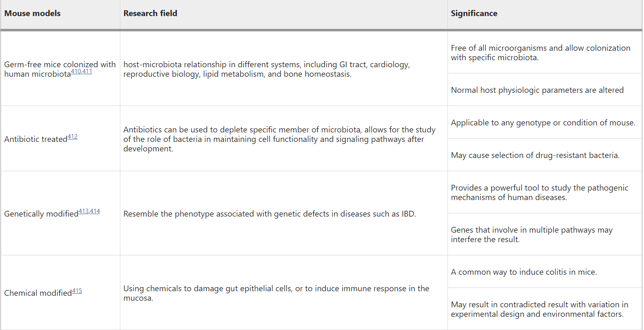This screenshot has height=330, width=644.
Task: Open citation reference 413
Action: [x=84, y=212]
